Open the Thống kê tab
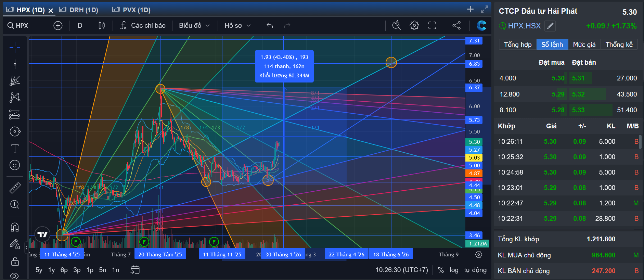Screen dimensions: 644x280 click(619, 44)
